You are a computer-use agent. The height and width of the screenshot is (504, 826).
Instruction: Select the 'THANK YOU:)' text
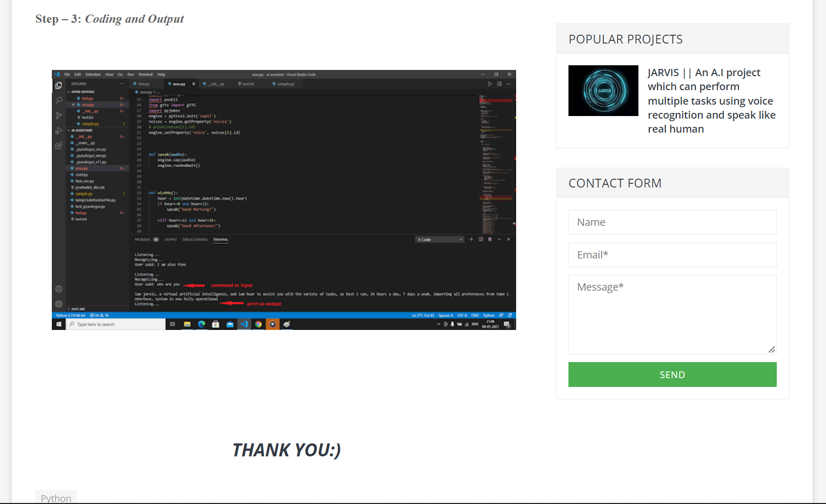[286, 450]
